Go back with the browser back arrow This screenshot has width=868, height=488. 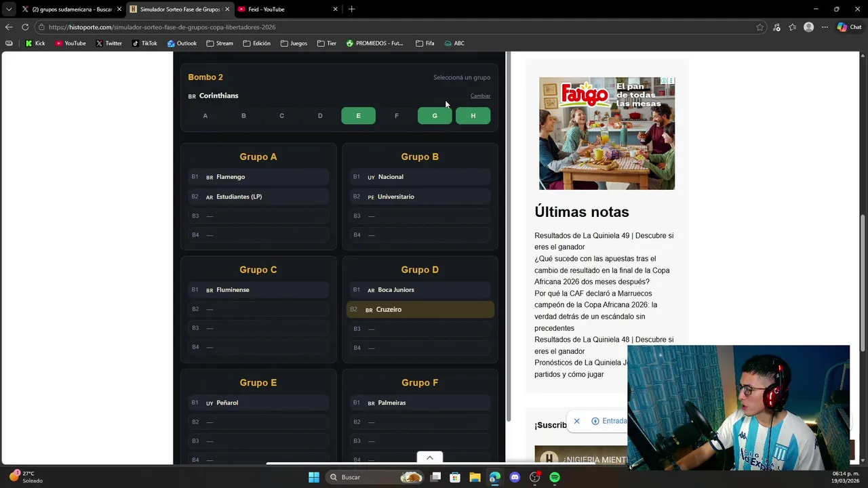9,27
